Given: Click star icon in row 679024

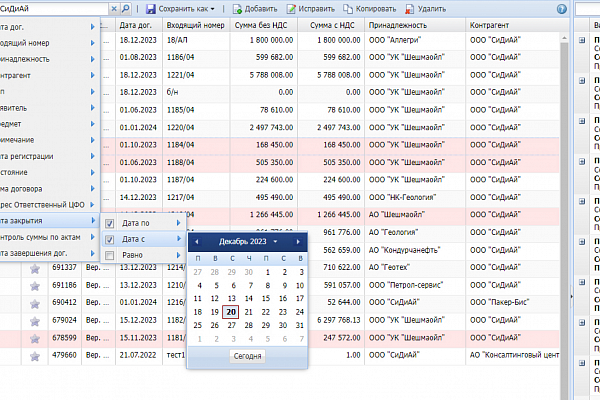Looking at the screenshot, I should (35, 321).
